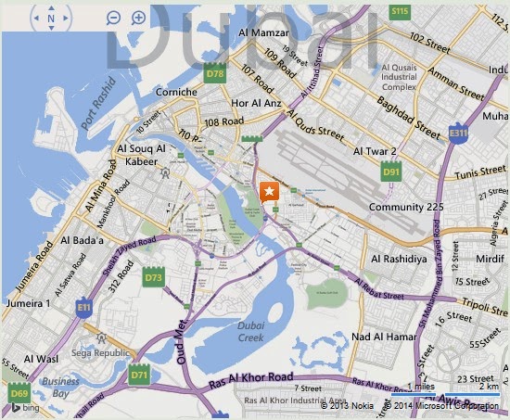Click the D71 route marker
Screen dimensions: 510x420
(139, 375)
